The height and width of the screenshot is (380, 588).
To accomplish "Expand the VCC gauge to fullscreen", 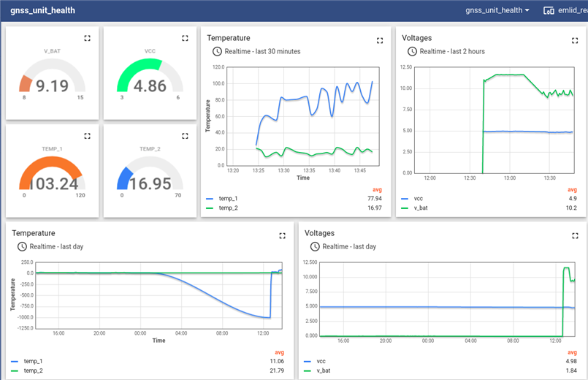I will click(x=186, y=38).
